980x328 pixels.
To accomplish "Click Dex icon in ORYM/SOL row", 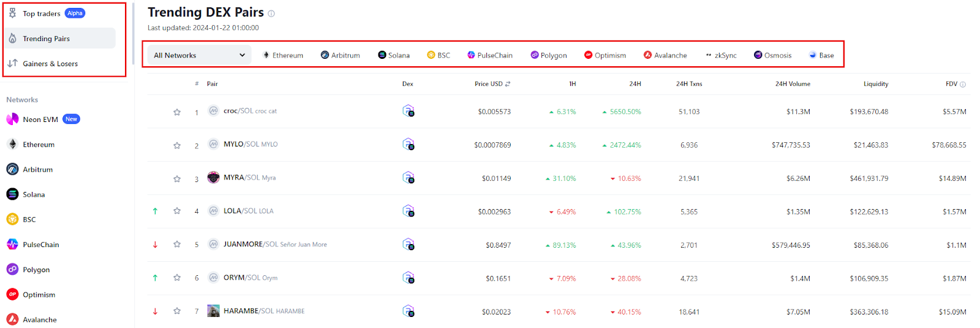I will 408,278.
